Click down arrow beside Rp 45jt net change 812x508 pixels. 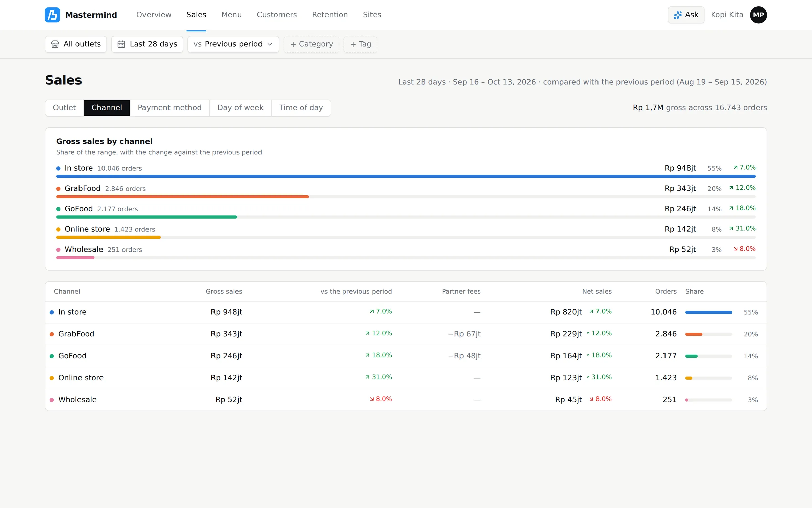click(591, 399)
